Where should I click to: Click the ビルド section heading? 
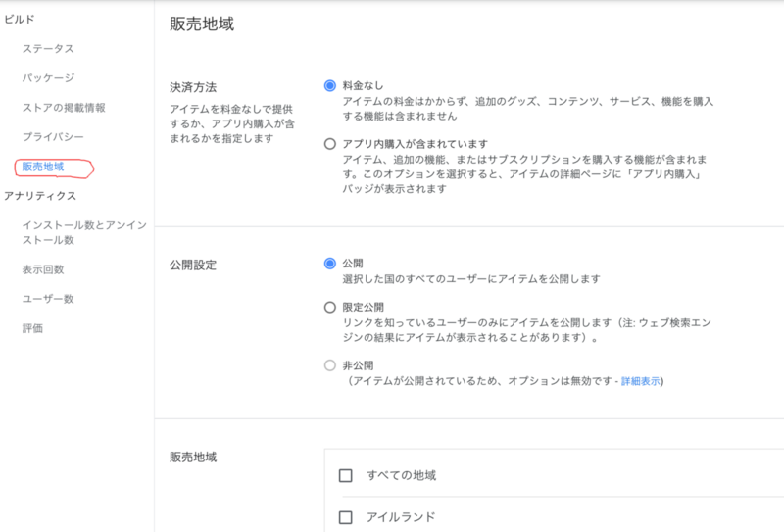coord(20,19)
